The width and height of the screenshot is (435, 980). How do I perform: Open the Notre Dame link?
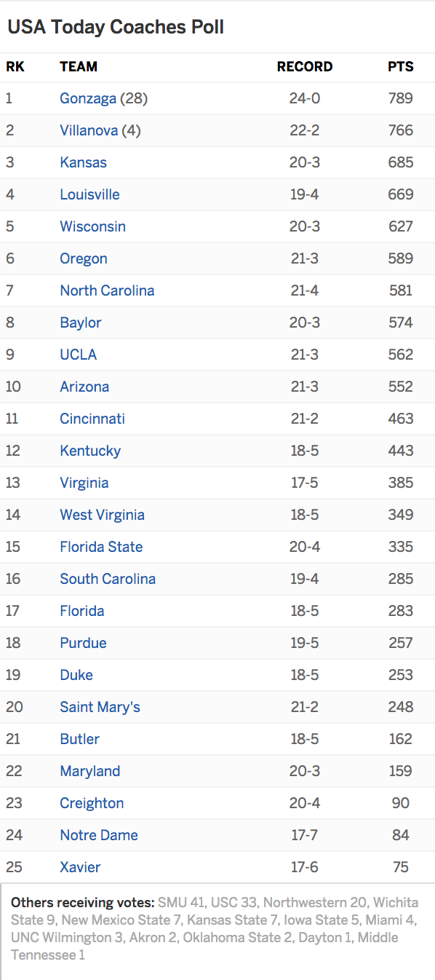[99, 835]
